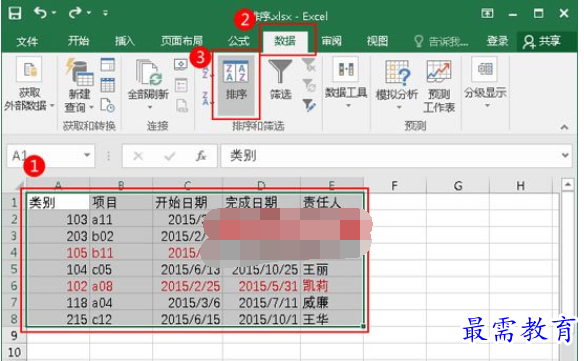The image size is (584, 361).
Task: Click header cell 项目
Action: [x=121, y=202]
